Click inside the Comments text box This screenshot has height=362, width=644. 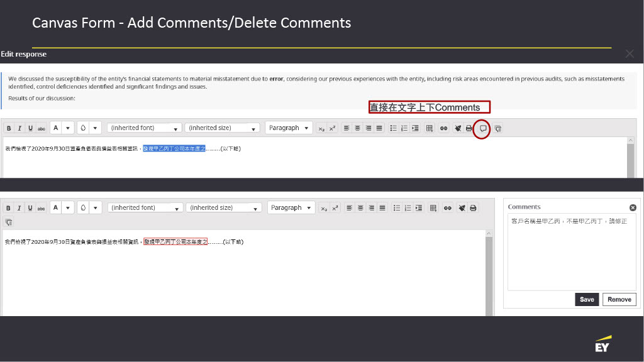click(x=572, y=251)
